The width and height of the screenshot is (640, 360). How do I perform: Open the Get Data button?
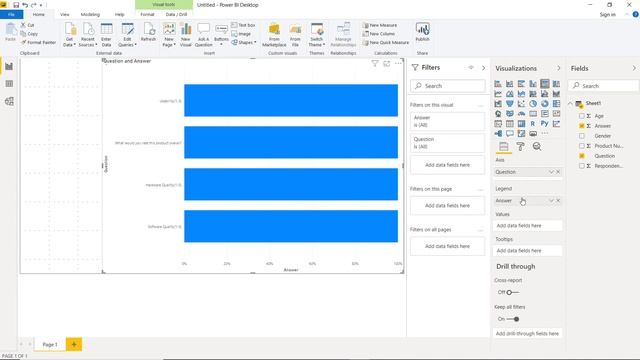[x=70, y=35]
